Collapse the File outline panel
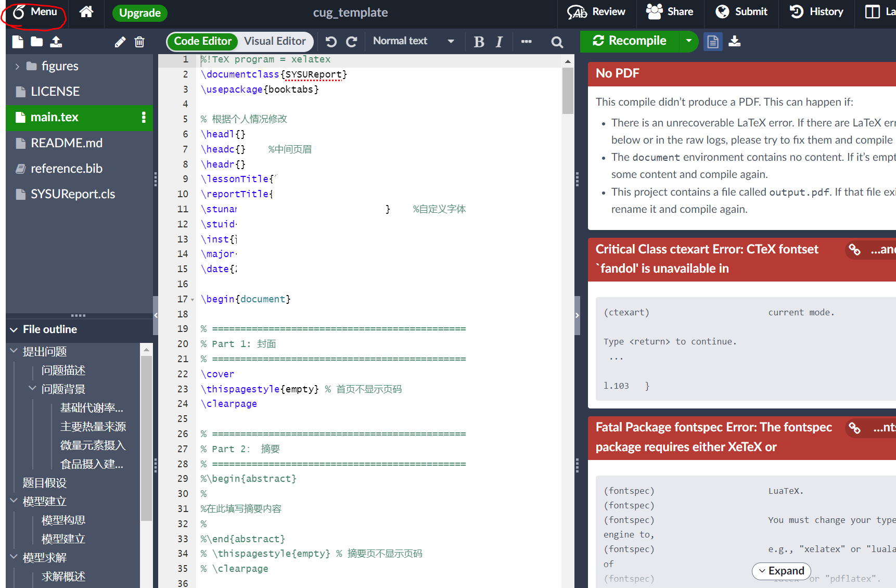896x588 pixels. click(14, 329)
